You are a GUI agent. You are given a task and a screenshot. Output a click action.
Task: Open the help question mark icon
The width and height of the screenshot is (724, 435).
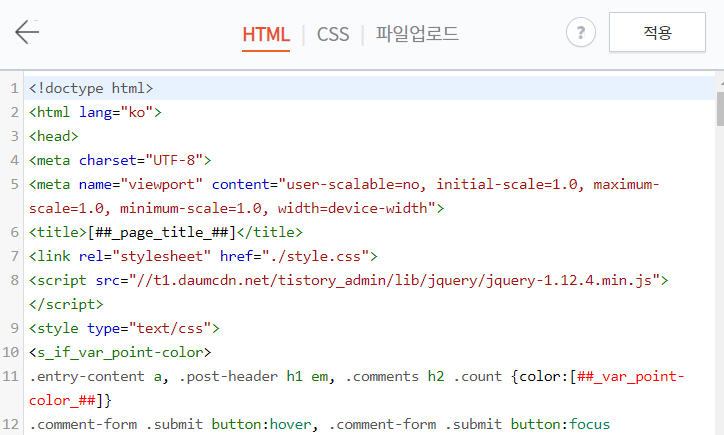pyautogui.click(x=580, y=32)
